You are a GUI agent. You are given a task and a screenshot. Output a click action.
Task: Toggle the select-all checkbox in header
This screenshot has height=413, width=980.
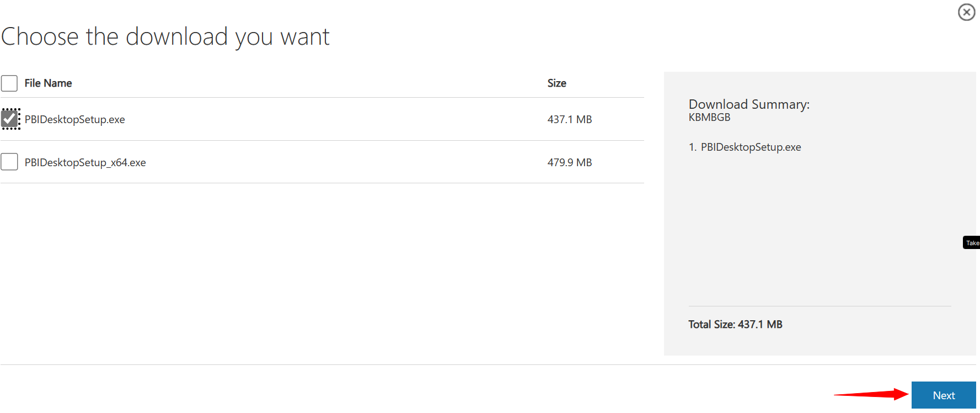(9, 83)
